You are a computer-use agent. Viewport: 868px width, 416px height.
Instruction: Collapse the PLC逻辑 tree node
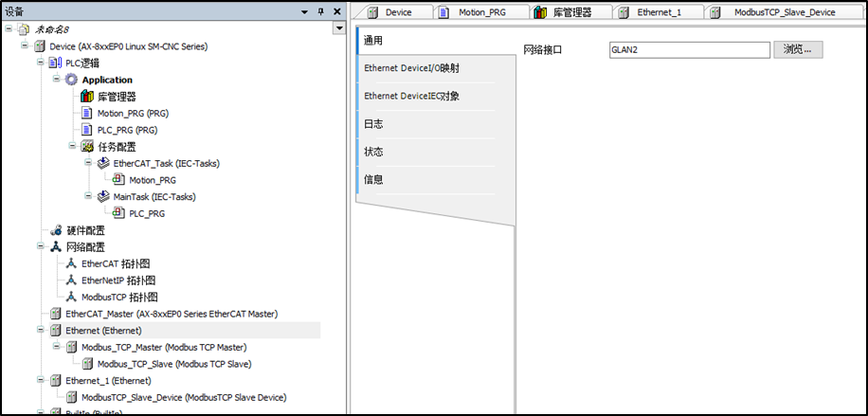(x=41, y=63)
